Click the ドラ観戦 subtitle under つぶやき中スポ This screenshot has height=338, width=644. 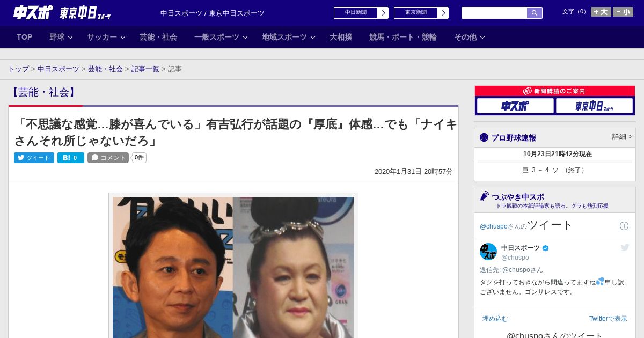[x=552, y=206]
